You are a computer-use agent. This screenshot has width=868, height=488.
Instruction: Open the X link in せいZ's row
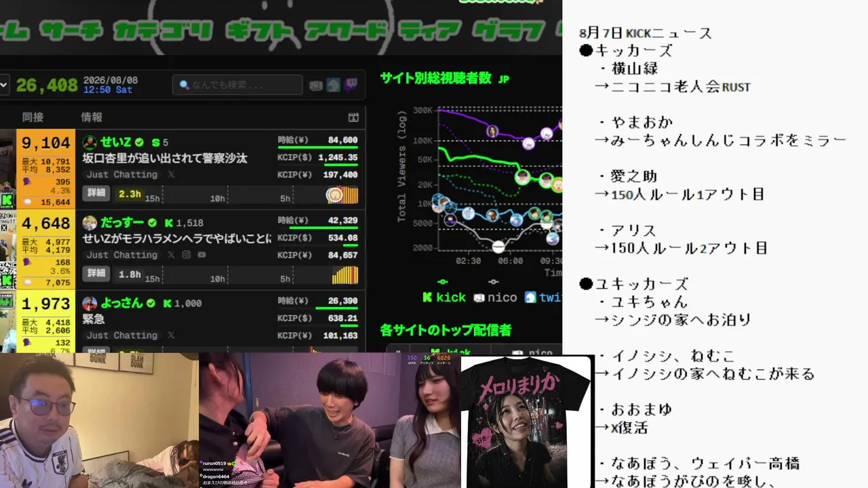(171, 174)
